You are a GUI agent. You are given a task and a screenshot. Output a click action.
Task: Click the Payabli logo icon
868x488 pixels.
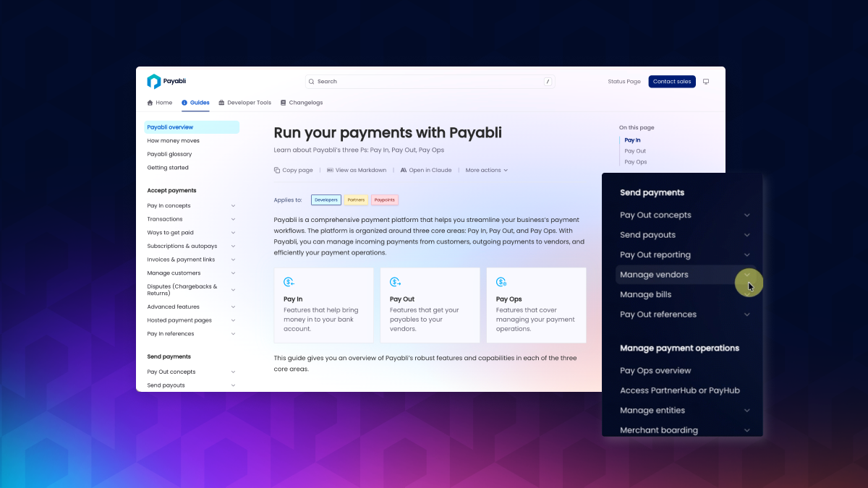click(153, 82)
